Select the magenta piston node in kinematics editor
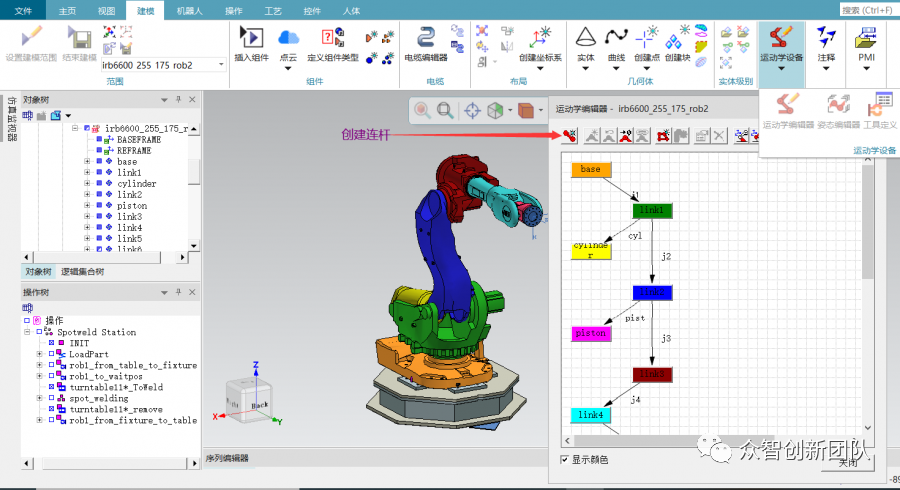 click(x=591, y=333)
